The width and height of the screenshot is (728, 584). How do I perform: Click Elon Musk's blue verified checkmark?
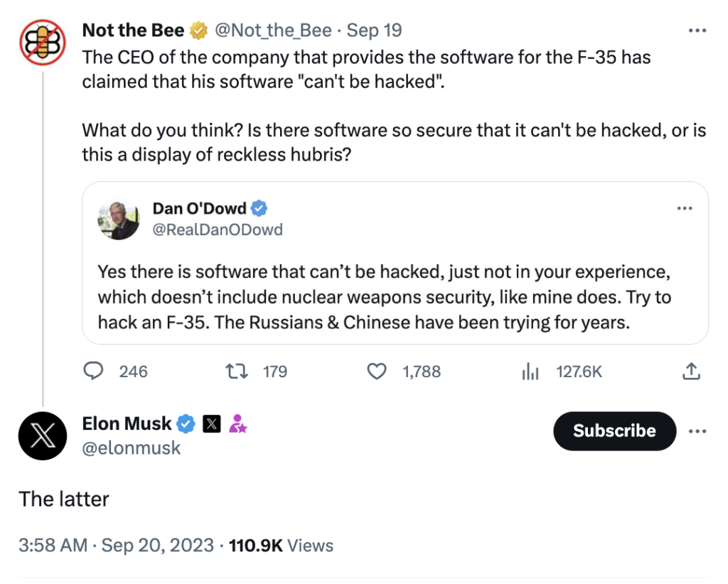(186, 423)
